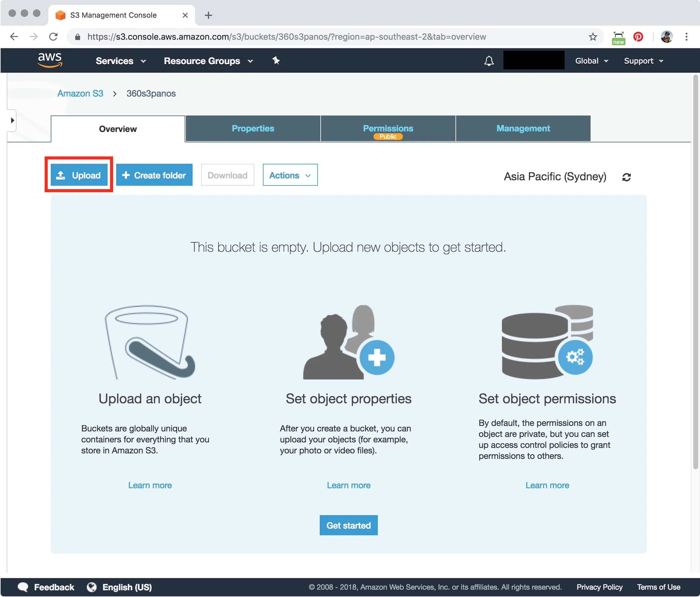Open the Support dropdown menu

click(x=643, y=61)
